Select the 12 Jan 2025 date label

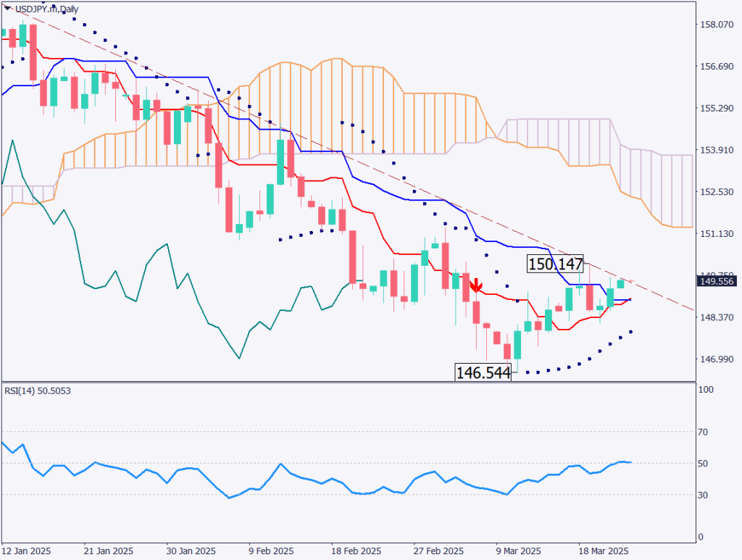(26, 550)
